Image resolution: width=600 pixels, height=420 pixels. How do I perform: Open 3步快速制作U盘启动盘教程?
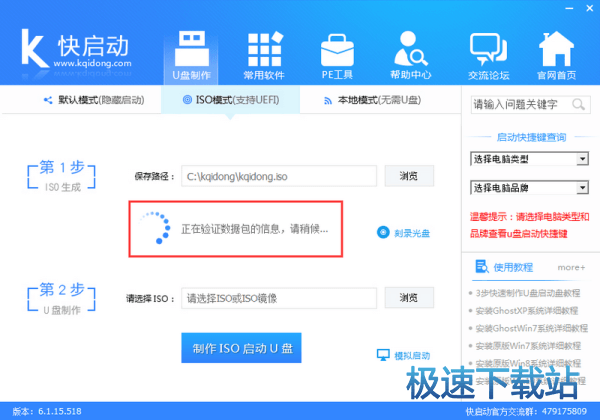pyautogui.click(x=528, y=293)
